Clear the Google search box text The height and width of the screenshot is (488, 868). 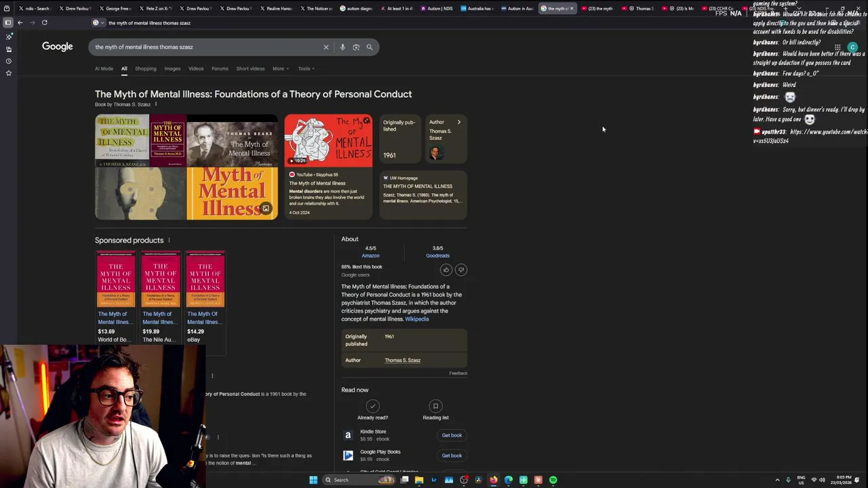point(325,47)
